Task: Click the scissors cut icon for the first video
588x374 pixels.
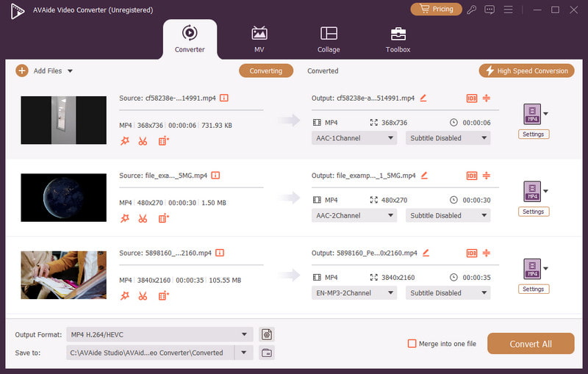Action: 143,141
